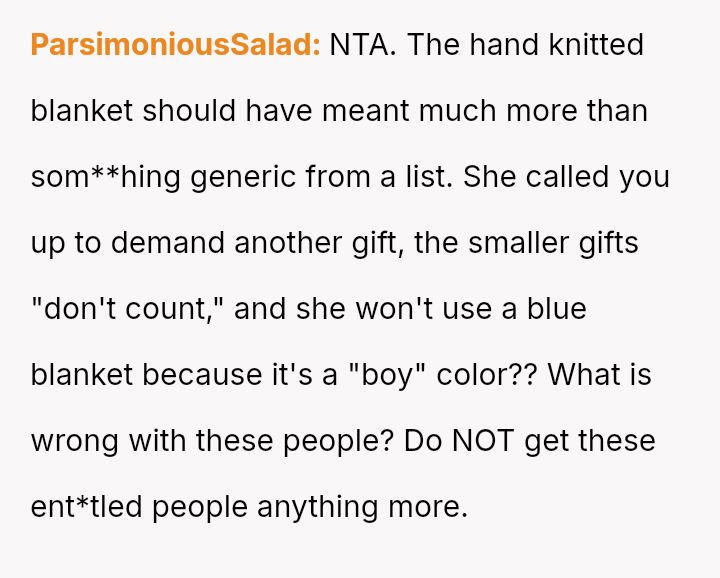Click the word "color??" in the comment
This screenshot has height=578, width=720.
(x=487, y=375)
